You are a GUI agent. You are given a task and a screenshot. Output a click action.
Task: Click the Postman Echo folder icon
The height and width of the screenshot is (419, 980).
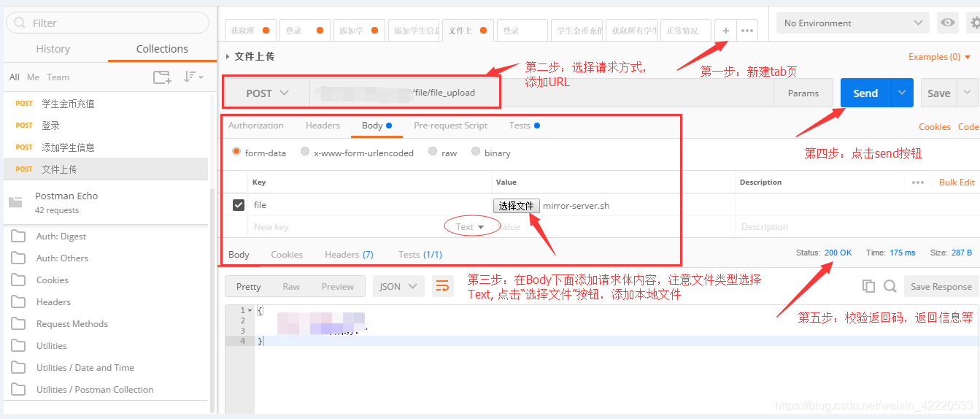(15, 202)
